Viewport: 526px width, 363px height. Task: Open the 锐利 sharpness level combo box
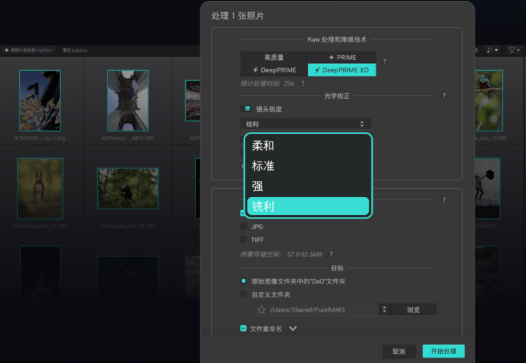tap(306, 124)
